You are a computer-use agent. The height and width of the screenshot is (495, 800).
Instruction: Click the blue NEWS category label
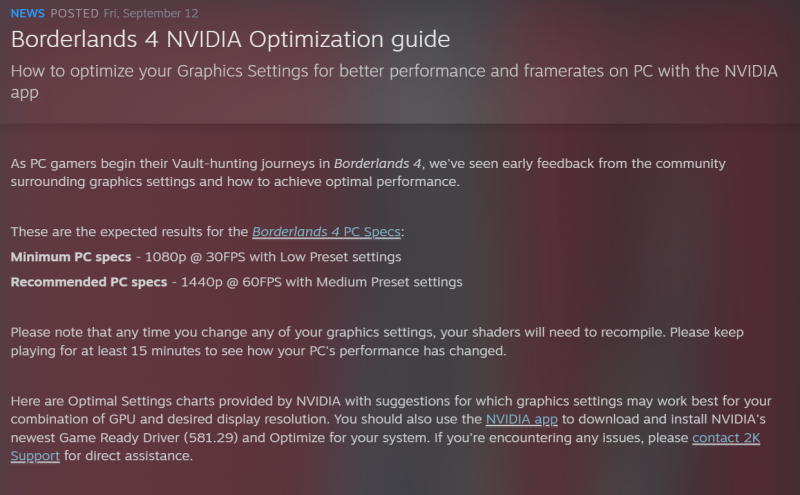[28, 13]
